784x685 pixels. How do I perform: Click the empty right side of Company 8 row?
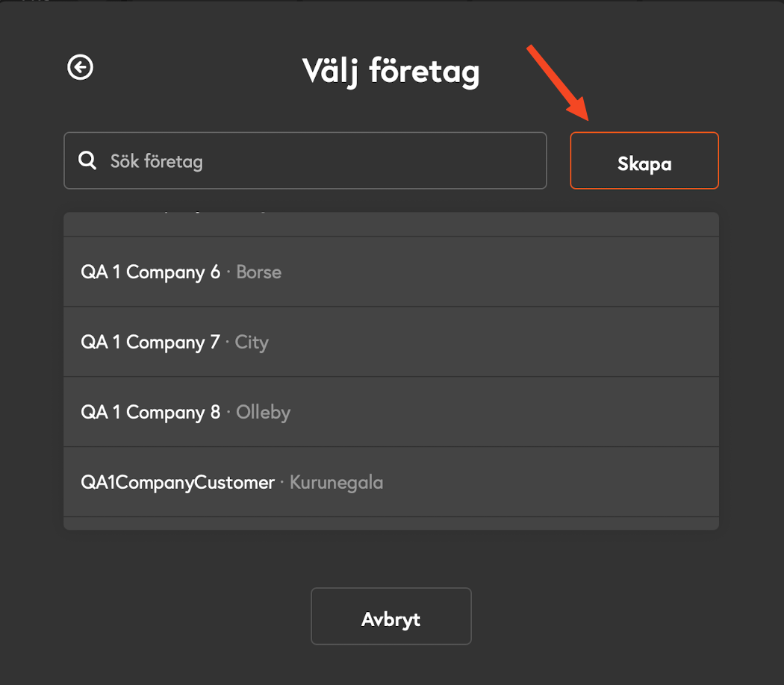pyautogui.click(x=504, y=412)
